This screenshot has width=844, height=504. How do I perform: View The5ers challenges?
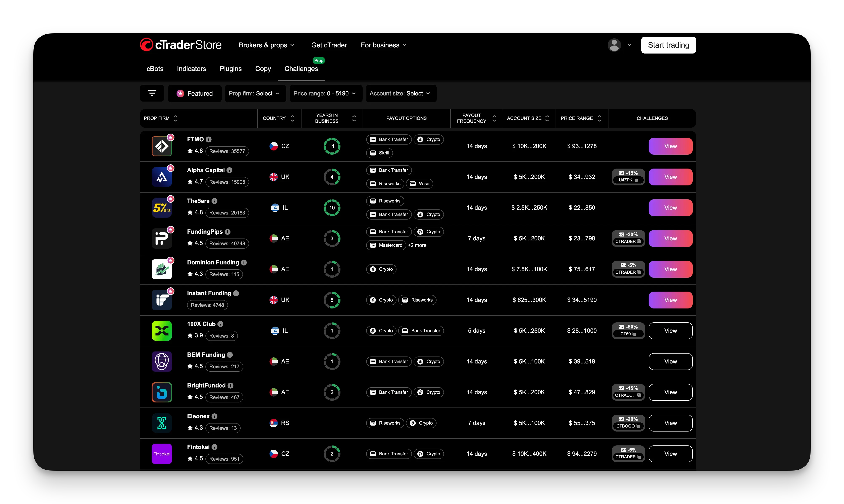coord(670,208)
